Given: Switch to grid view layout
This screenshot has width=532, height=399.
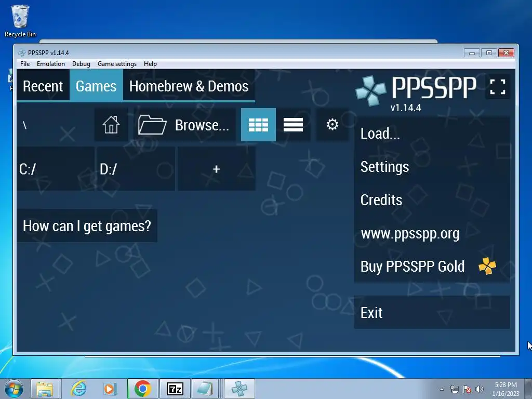Looking at the screenshot, I should click(258, 125).
